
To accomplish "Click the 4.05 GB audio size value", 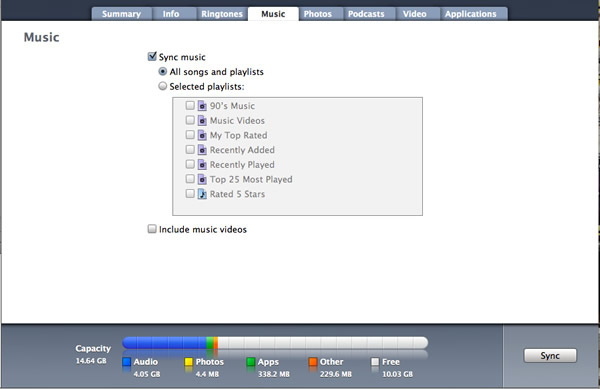I will (x=147, y=374).
